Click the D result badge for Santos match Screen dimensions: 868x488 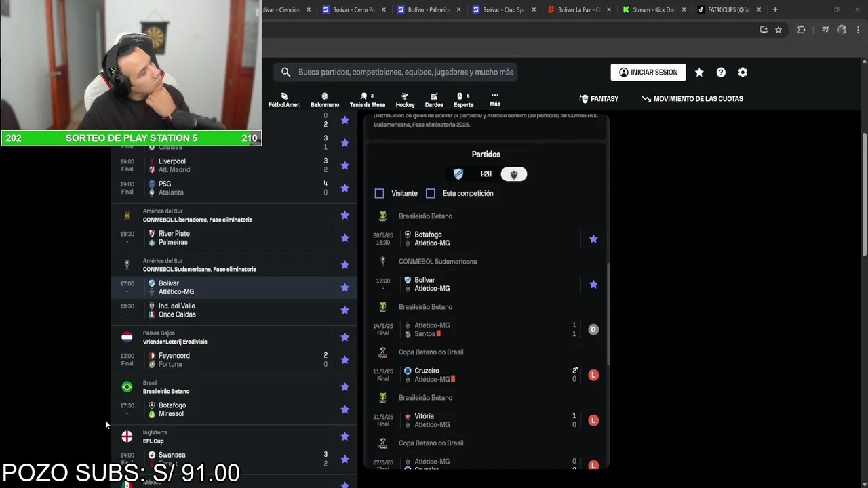click(593, 329)
